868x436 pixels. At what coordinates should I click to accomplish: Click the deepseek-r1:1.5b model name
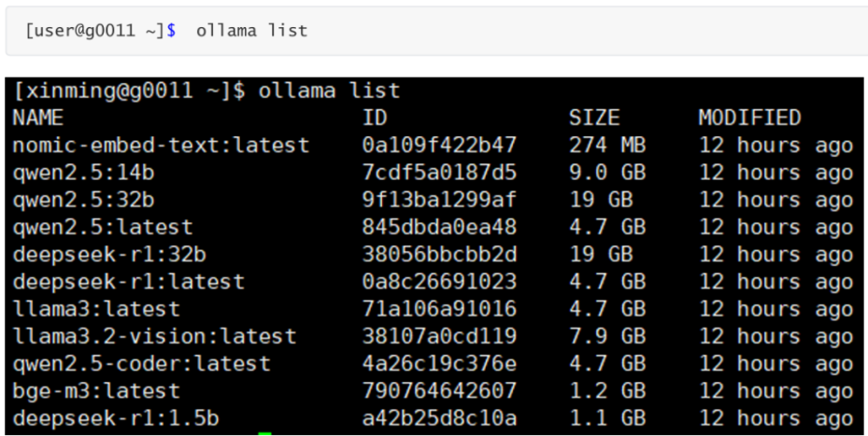point(116,418)
